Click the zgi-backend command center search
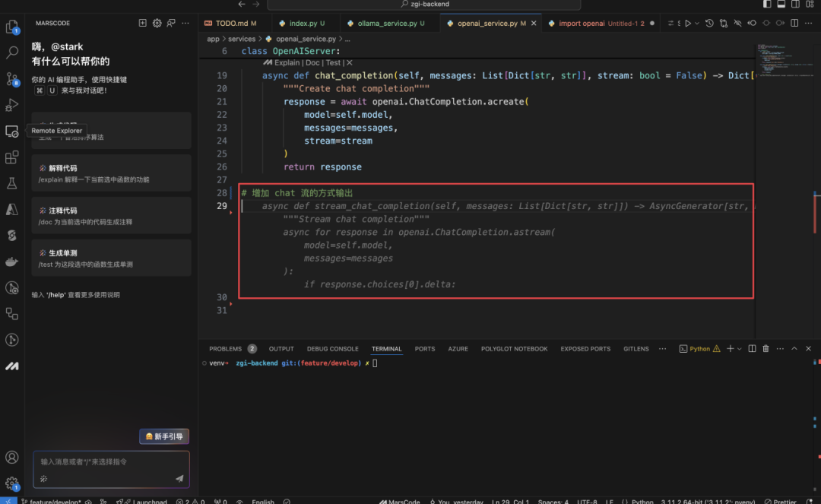Image resolution: width=821 pixels, height=504 pixels. (424, 5)
